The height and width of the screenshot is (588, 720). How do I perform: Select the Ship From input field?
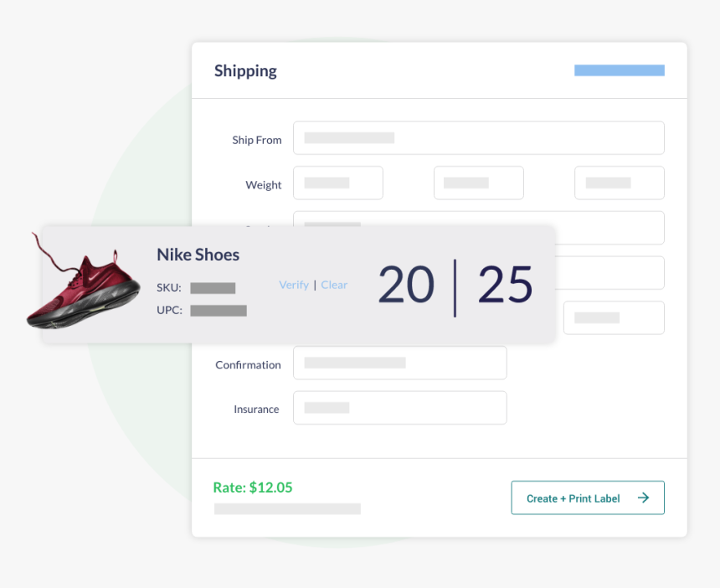[479, 138]
